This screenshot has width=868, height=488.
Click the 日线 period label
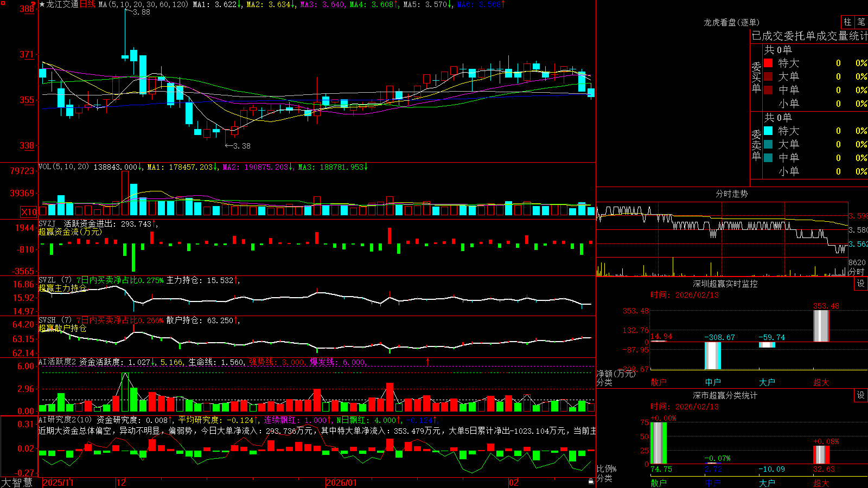tap(88, 4)
